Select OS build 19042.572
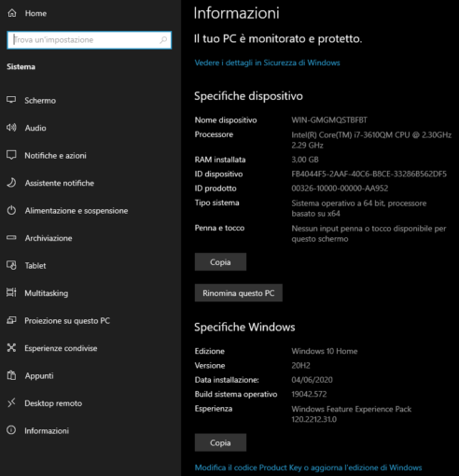Image resolution: width=459 pixels, height=476 pixels. pyautogui.click(x=309, y=394)
